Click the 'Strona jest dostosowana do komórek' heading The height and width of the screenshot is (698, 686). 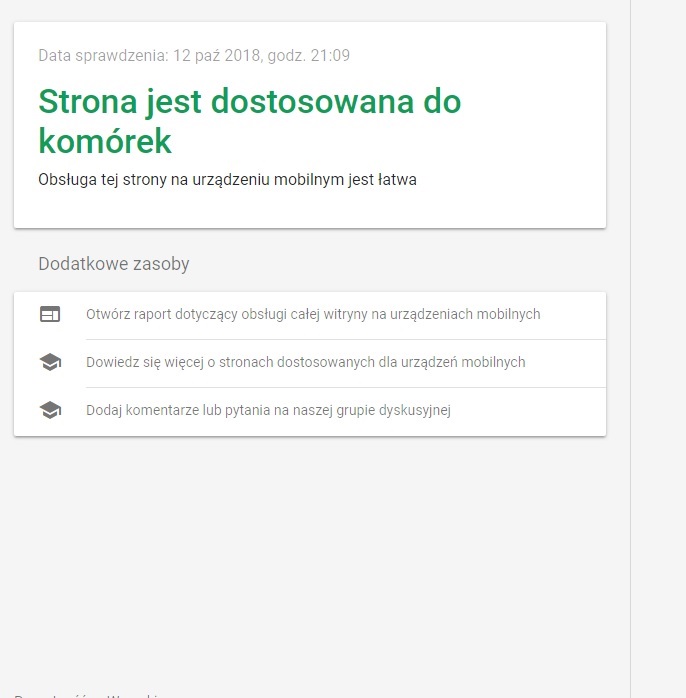pyautogui.click(x=250, y=121)
